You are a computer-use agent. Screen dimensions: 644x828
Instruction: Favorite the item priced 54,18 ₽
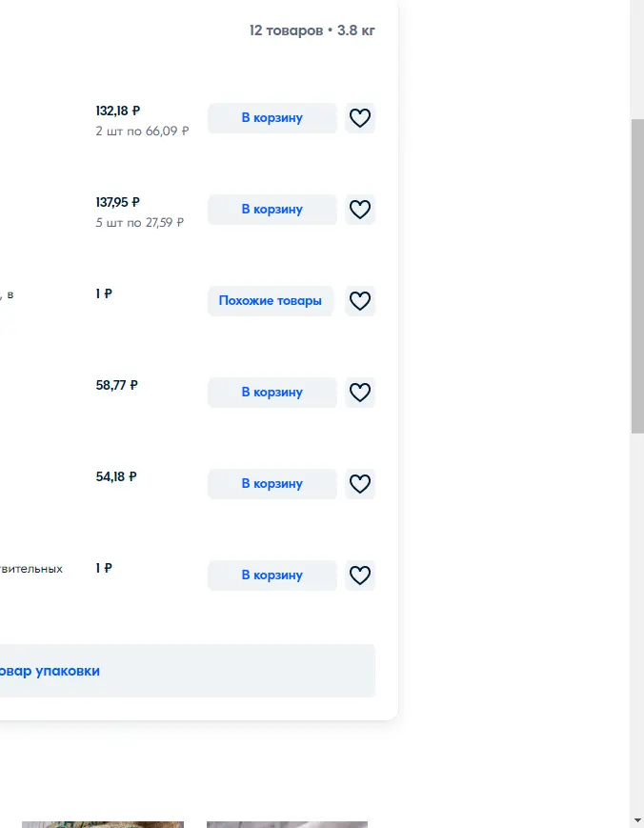pos(360,484)
